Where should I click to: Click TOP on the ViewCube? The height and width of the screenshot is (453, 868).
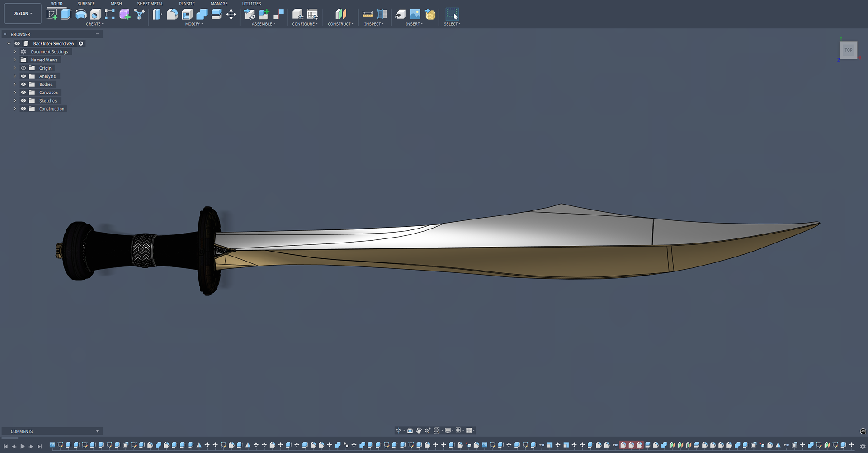click(848, 50)
